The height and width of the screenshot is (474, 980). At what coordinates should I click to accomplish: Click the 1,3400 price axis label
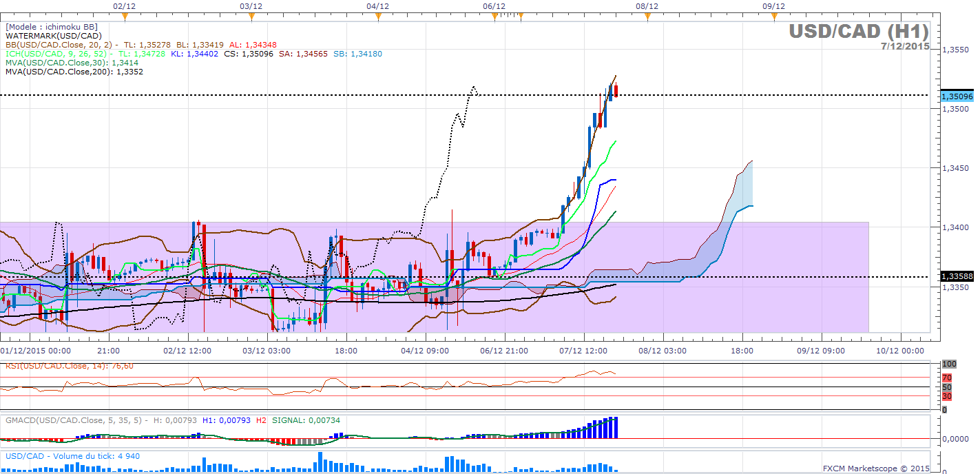coord(955,227)
